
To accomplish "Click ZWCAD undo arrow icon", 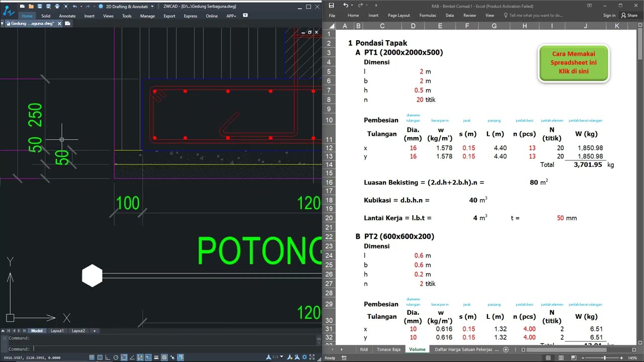I will (x=74, y=6).
